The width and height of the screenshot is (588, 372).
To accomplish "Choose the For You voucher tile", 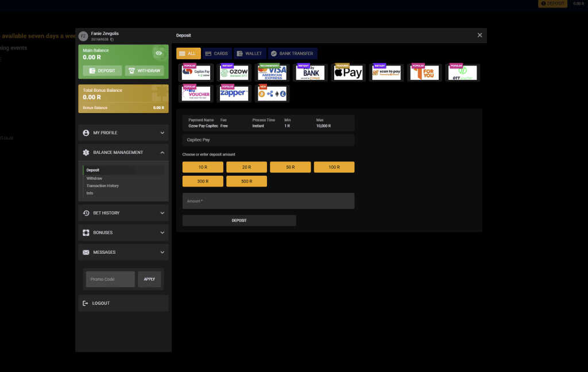I will (x=424, y=72).
